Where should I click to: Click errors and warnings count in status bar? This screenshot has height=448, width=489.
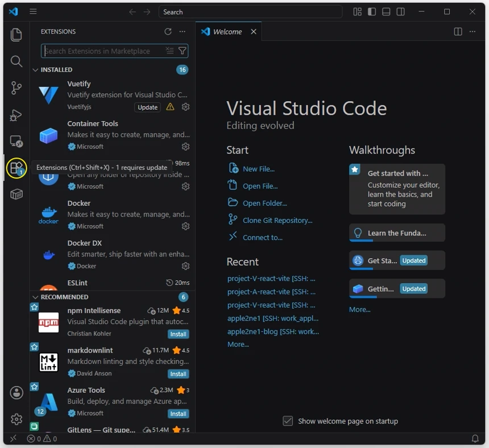tap(42, 439)
